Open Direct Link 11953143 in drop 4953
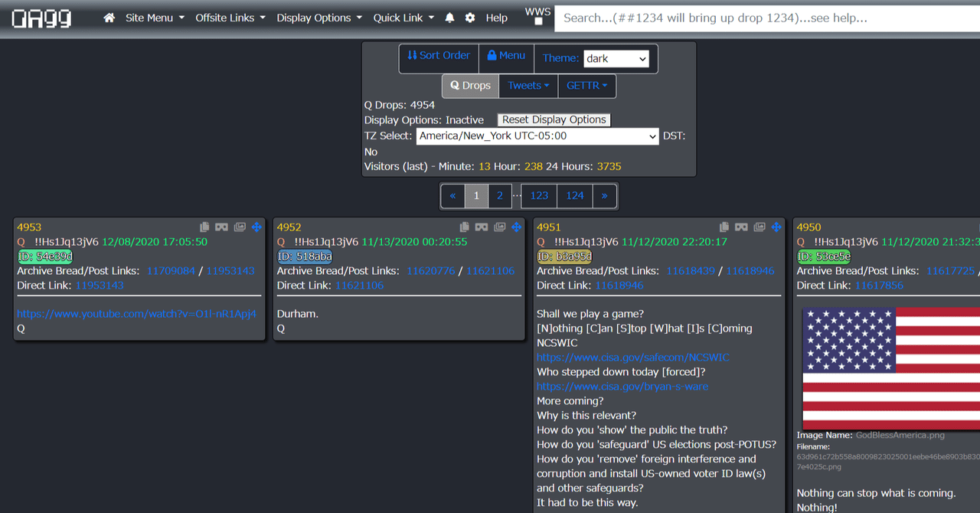Image resolution: width=980 pixels, height=513 pixels. tap(100, 286)
